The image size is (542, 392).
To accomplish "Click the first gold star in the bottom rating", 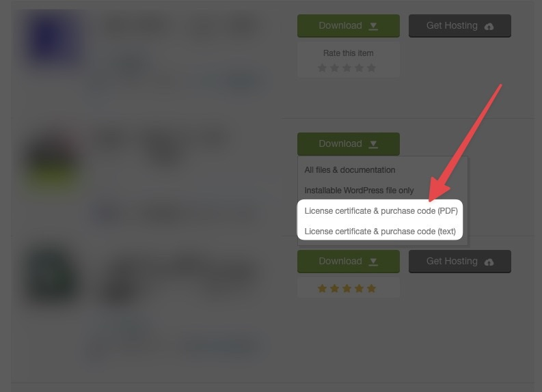I will (322, 288).
